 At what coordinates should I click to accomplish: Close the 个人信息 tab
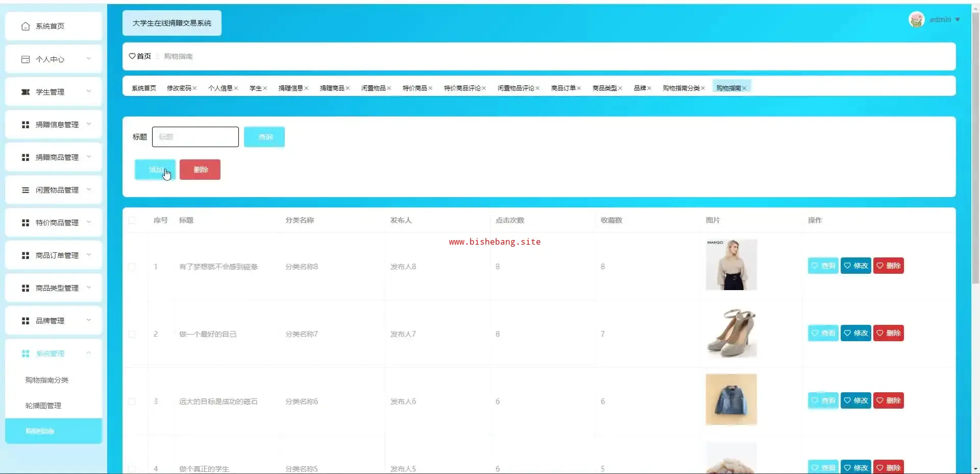click(236, 88)
